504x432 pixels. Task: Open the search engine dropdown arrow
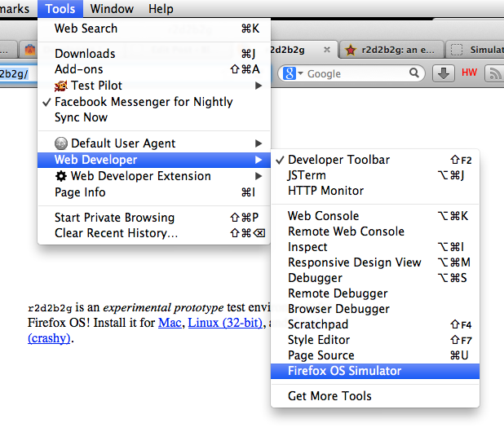point(301,73)
